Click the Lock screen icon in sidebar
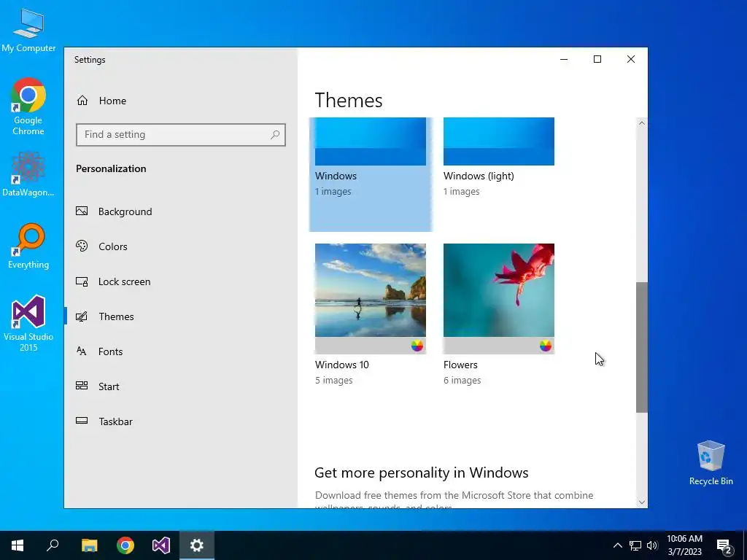 point(82,281)
